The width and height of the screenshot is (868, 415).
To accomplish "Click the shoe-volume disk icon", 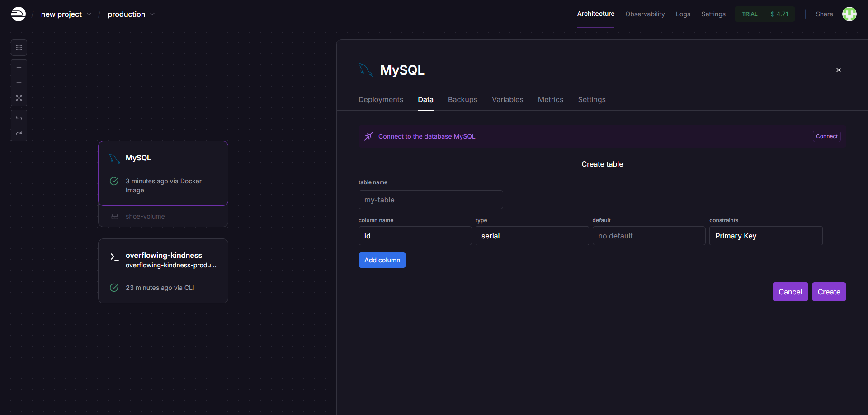I will click(x=115, y=216).
